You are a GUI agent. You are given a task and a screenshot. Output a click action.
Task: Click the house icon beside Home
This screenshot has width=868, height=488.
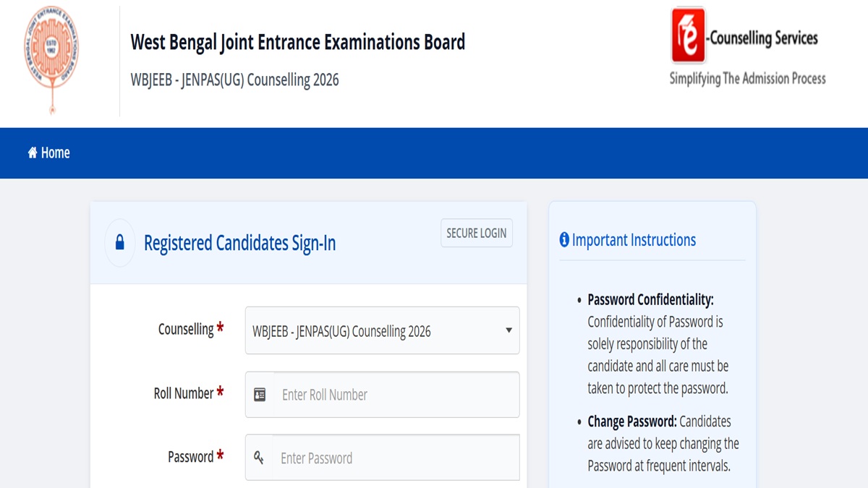point(33,153)
